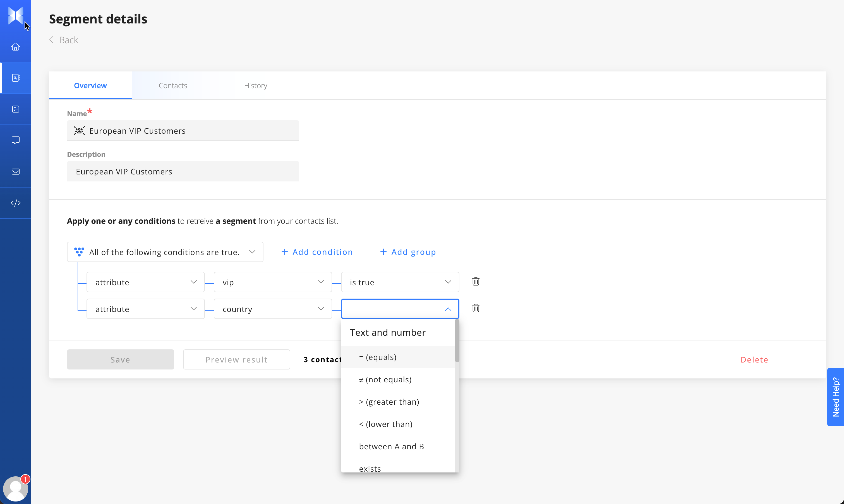Click the Preview result button
Image resolution: width=844 pixels, height=504 pixels.
pos(236,359)
